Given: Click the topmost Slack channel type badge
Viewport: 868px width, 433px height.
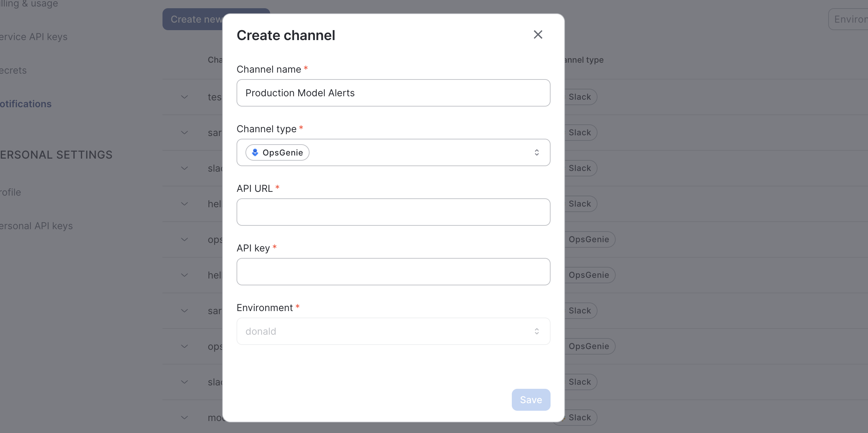Looking at the screenshot, I should tap(580, 97).
